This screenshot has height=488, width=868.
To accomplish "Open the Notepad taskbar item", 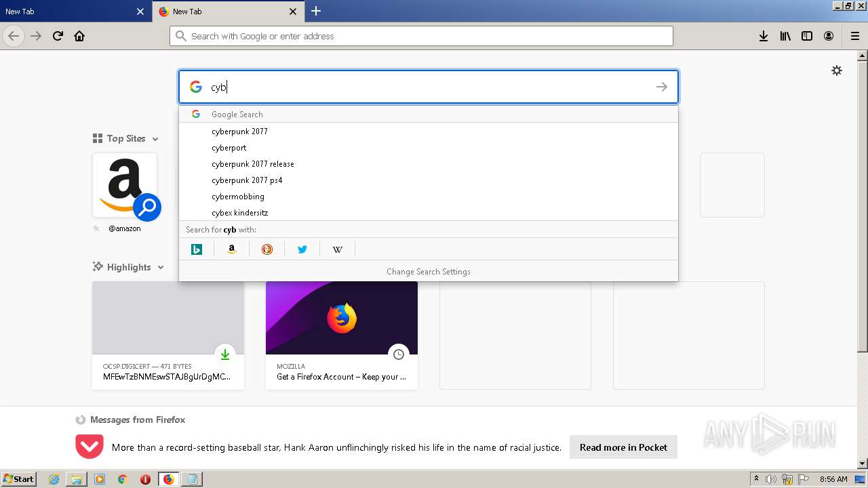I will click(192, 479).
